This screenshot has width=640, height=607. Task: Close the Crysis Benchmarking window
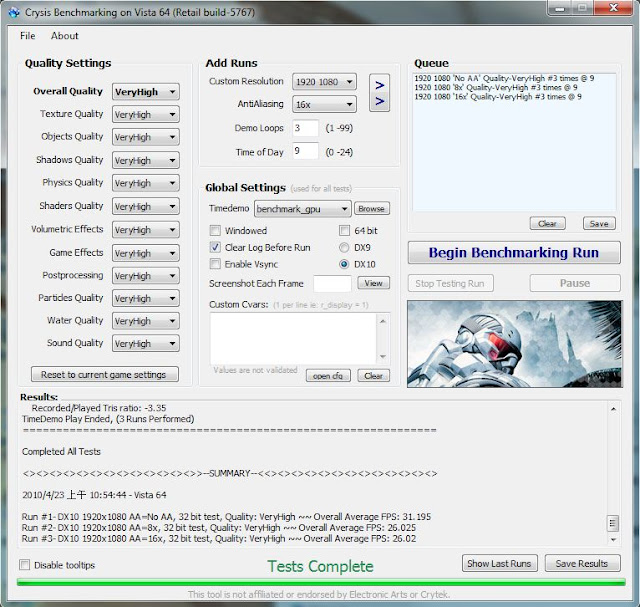coord(613,8)
